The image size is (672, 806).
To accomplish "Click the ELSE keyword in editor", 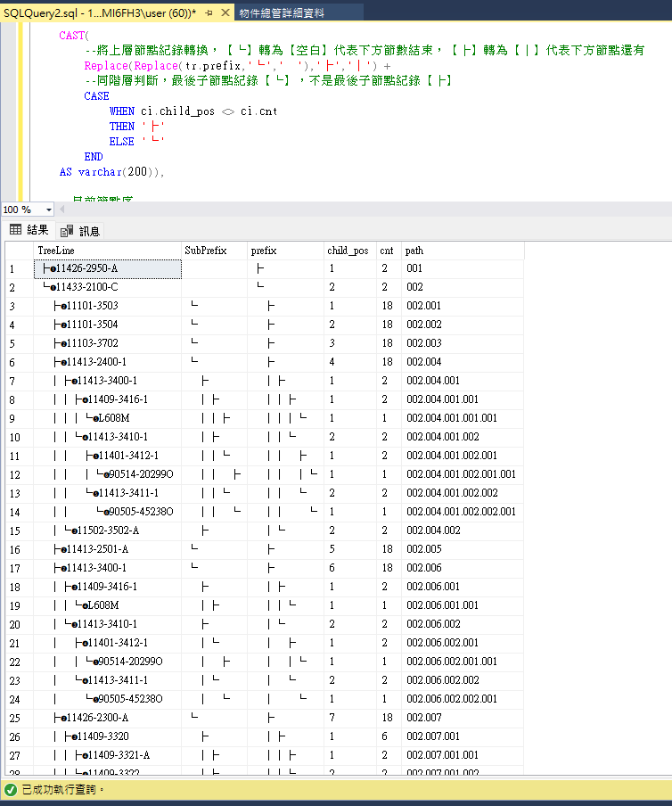I will pos(122,142).
